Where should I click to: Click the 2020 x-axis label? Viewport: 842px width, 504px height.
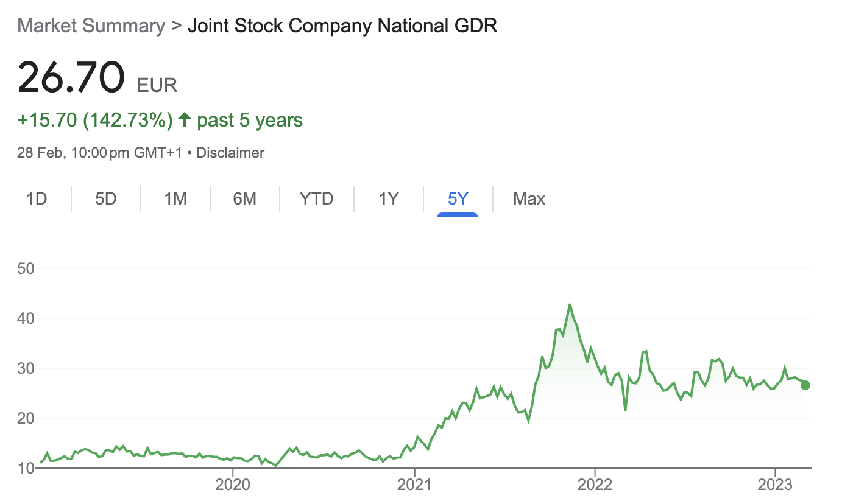[x=233, y=486]
